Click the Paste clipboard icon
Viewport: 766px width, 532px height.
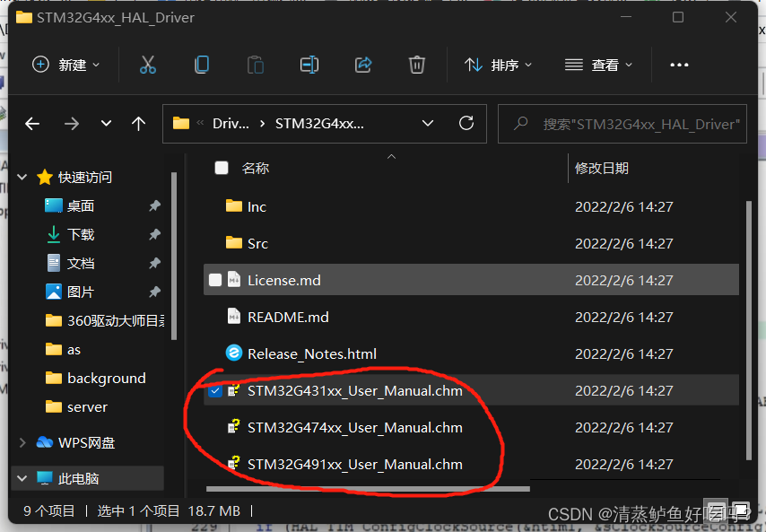[x=255, y=65]
